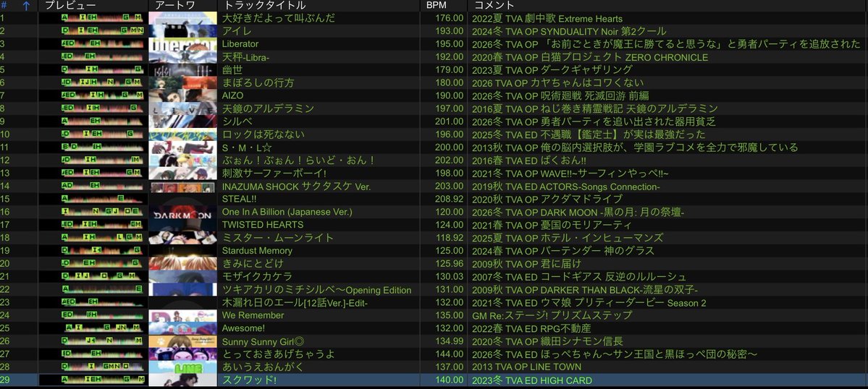Select track title 天鏡のアルデラミン
Image resolution: width=868 pixels, height=389 pixels.
pyautogui.click(x=268, y=108)
